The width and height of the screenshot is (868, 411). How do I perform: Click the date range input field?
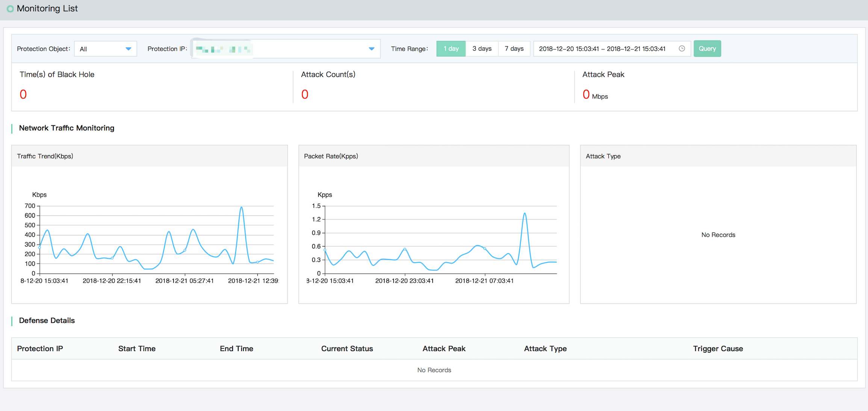coord(612,49)
